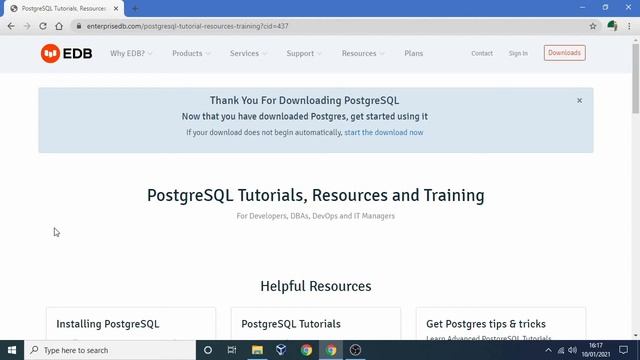Click the browser back arrow
The image size is (640, 360).
(11, 26)
